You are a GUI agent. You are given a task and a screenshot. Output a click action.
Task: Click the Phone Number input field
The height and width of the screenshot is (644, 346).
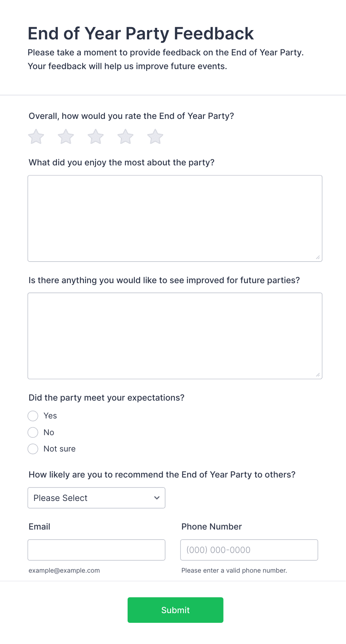249,550
